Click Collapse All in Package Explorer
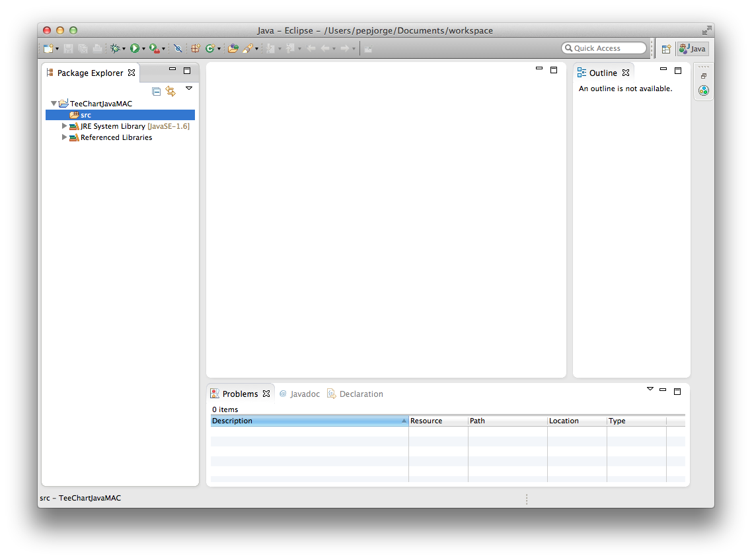This screenshot has height=560, width=752. click(x=157, y=91)
